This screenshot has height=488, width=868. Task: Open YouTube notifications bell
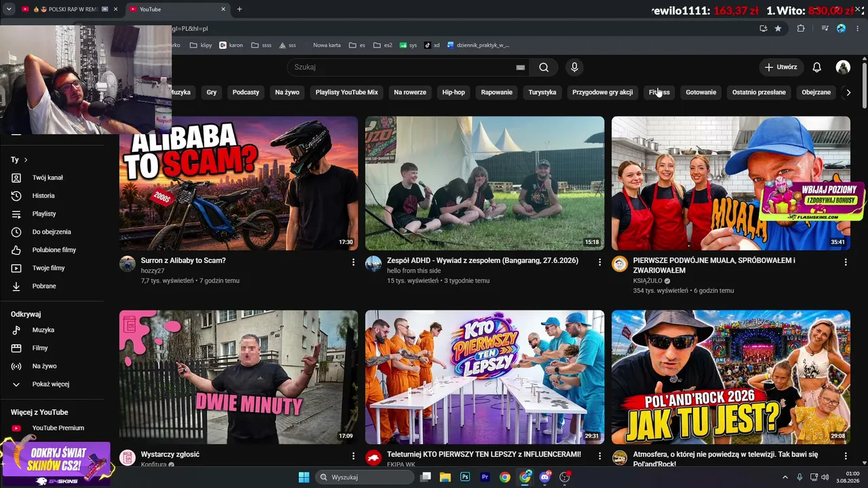(x=817, y=67)
